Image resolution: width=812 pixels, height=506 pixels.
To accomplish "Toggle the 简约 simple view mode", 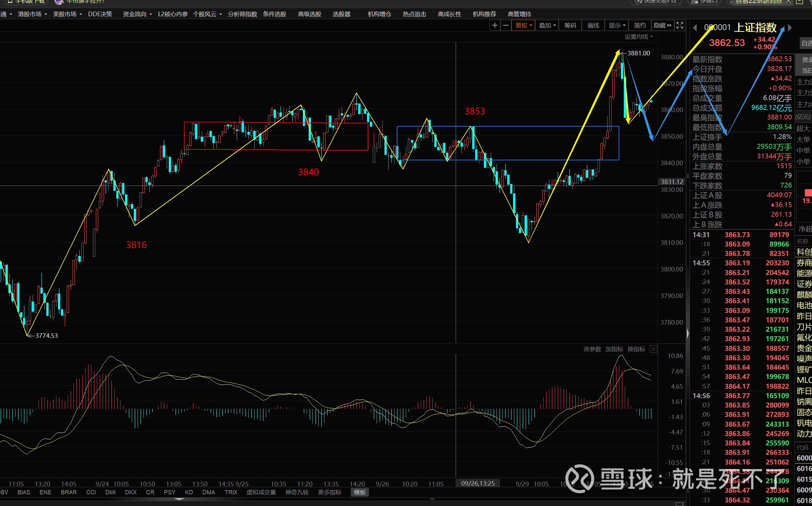I will pyautogui.click(x=640, y=26).
